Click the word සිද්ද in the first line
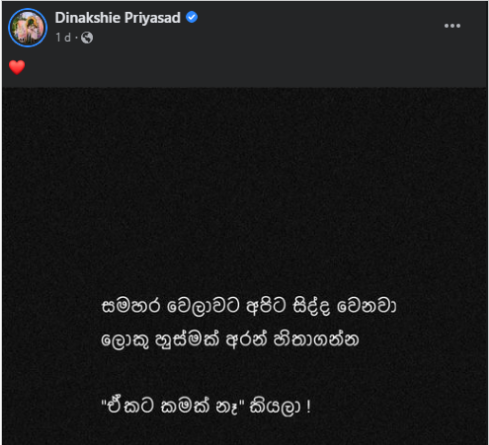The image size is (489, 445). [x=312, y=307]
